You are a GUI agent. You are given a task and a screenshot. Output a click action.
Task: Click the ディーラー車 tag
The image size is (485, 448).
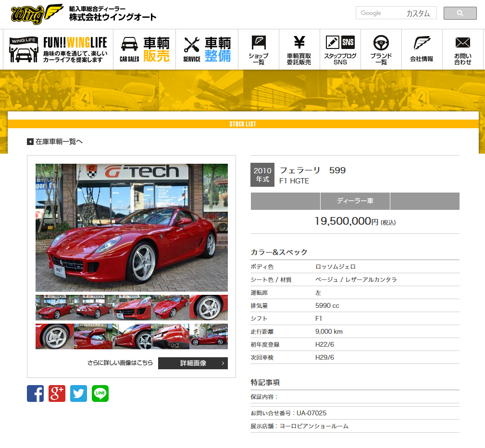(x=355, y=201)
